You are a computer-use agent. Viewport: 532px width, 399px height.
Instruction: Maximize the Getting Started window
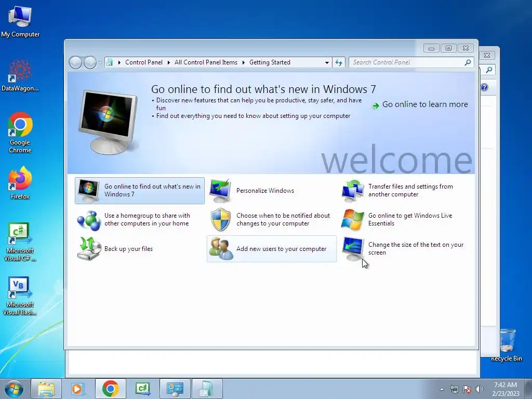448,48
